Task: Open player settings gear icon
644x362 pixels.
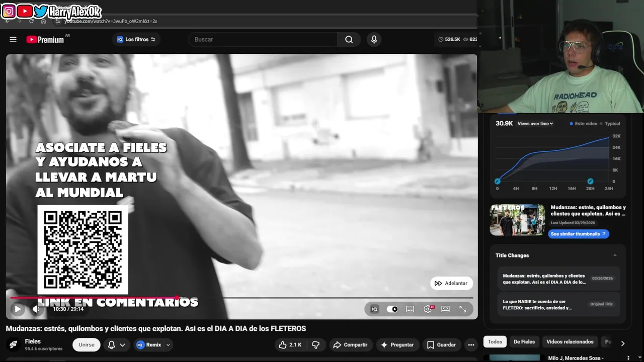Action: coord(428,309)
